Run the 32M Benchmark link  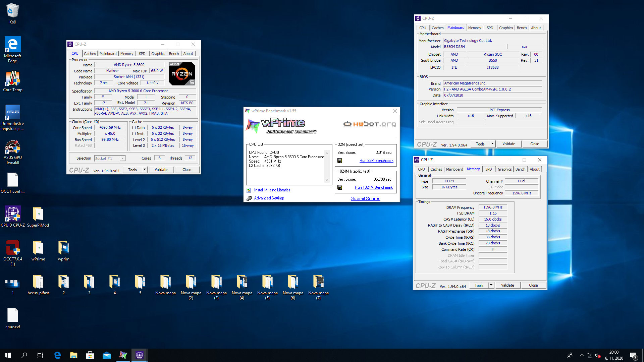pos(376,161)
